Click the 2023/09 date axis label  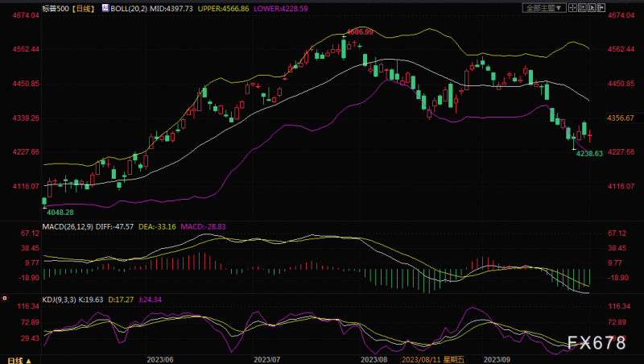[x=497, y=360]
